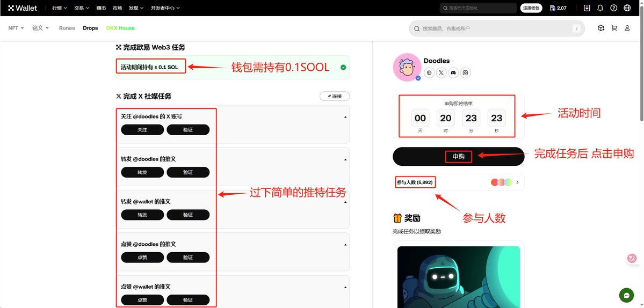Click the magnifier in NFT search box
Image resolution: width=644 pixels, height=308 pixels.
pos(417,29)
